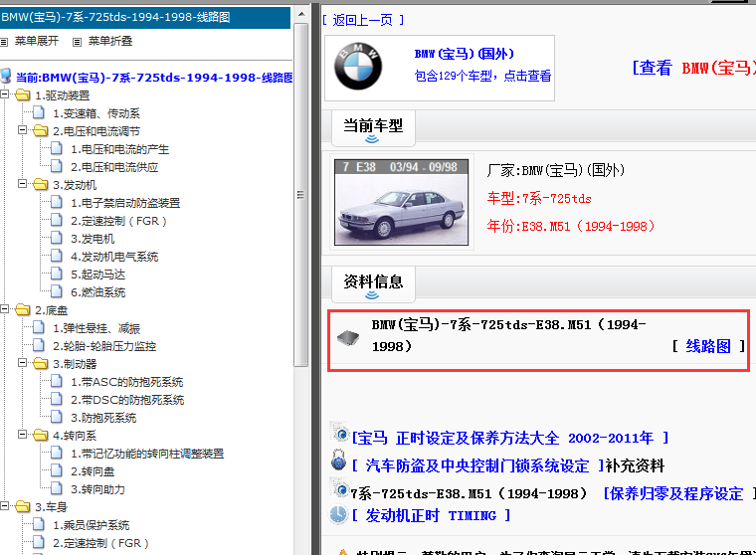Click the page icon for 5.起动马达

(x=57, y=274)
